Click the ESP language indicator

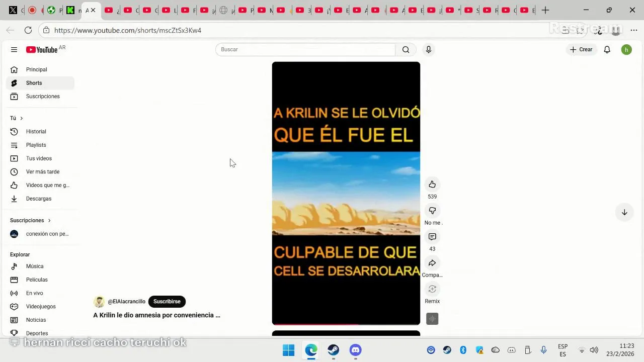563,350
